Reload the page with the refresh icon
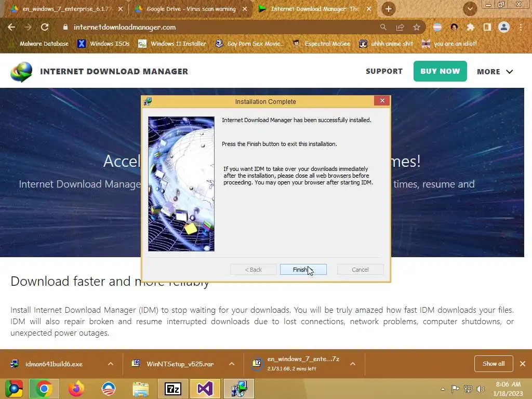The image size is (532, 399). tap(45, 27)
